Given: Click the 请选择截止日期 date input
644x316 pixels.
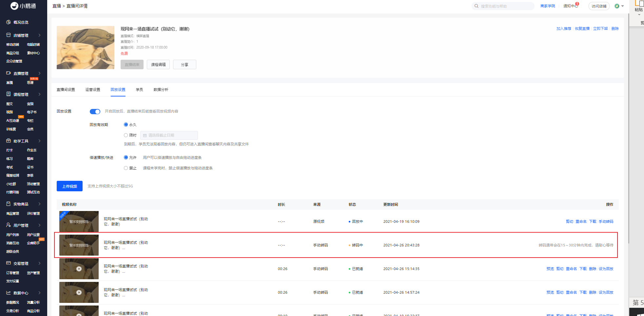Looking at the screenshot, I should [169, 135].
